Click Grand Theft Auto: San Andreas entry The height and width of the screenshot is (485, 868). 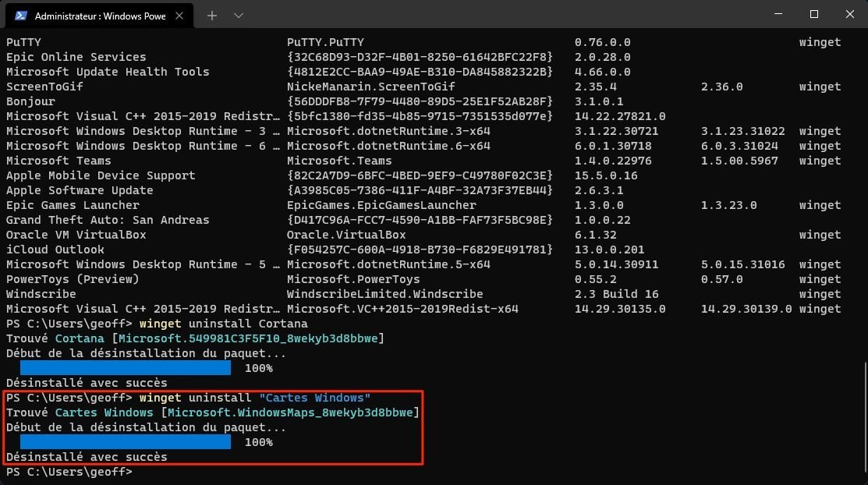click(108, 221)
